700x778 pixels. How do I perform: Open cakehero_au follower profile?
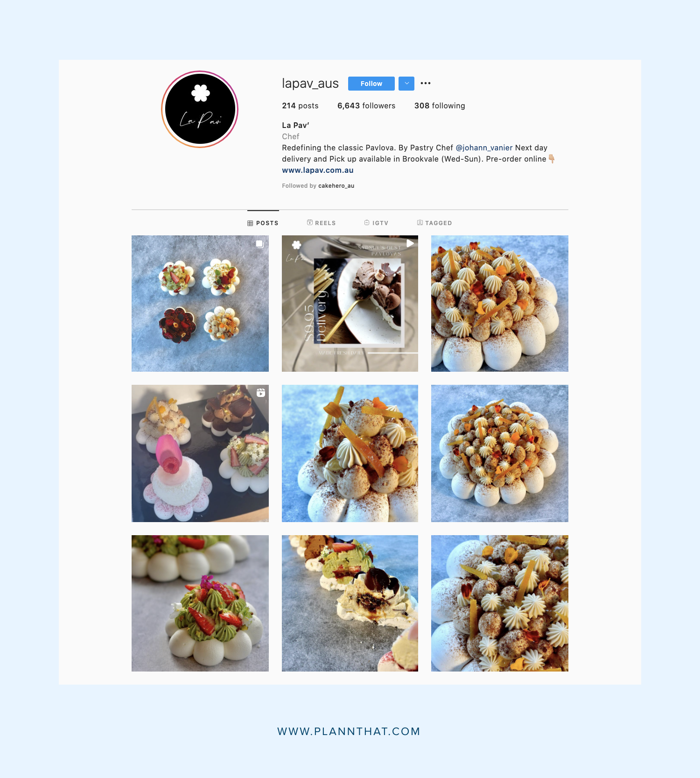(336, 186)
